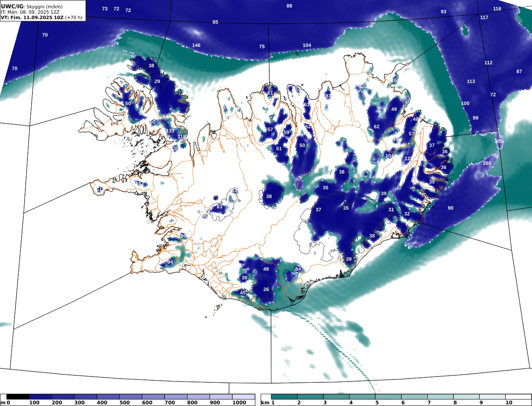
Task: Click the value 162 on Snæfellsnes peninsula
Action: coord(140,183)
